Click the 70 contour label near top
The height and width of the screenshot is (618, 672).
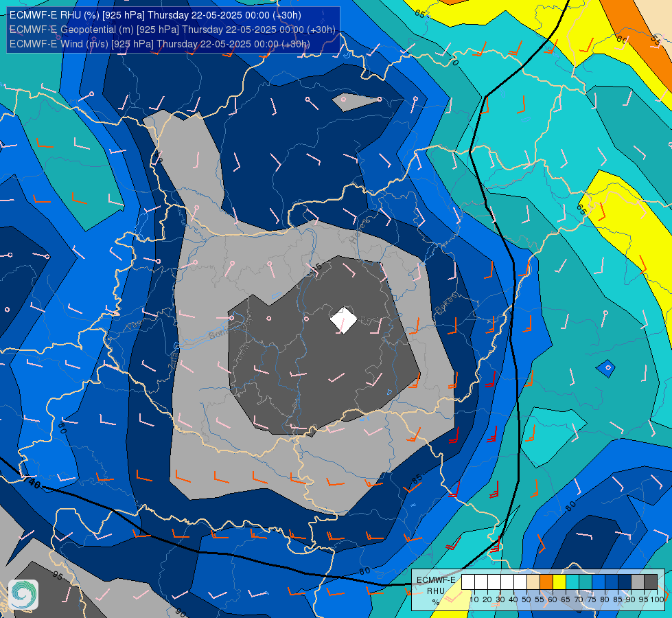tap(454, 62)
